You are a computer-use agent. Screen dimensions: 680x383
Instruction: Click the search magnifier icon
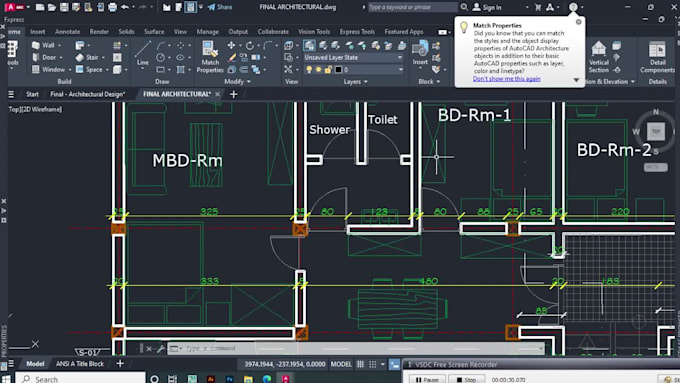[464, 7]
